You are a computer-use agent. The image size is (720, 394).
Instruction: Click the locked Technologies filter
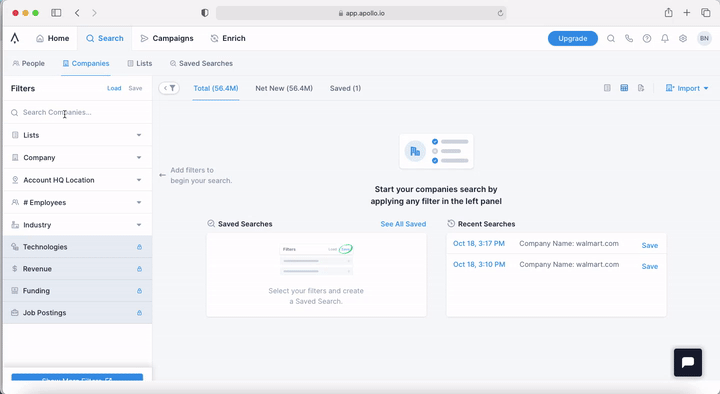77,247
